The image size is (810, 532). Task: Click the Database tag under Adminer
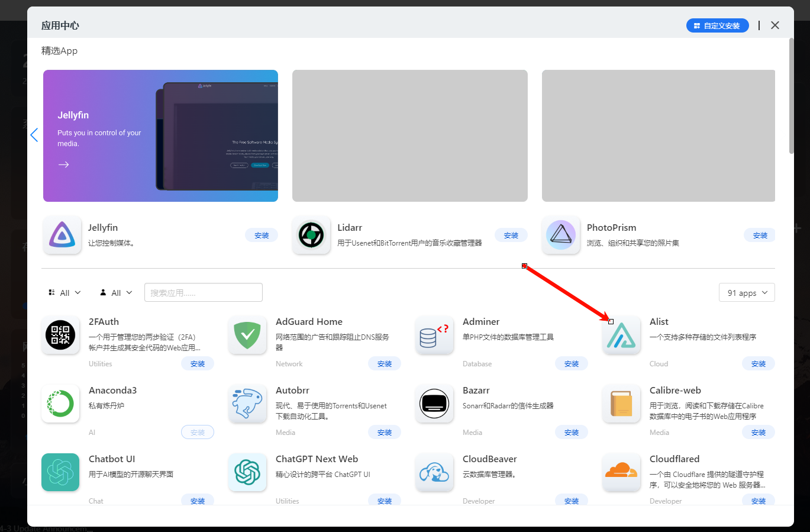tap(477, 364)
